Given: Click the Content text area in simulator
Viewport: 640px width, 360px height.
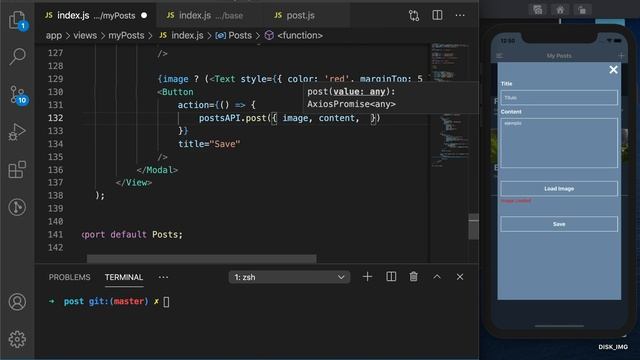Looking at the screenshot, I should (x=559, y=143).
